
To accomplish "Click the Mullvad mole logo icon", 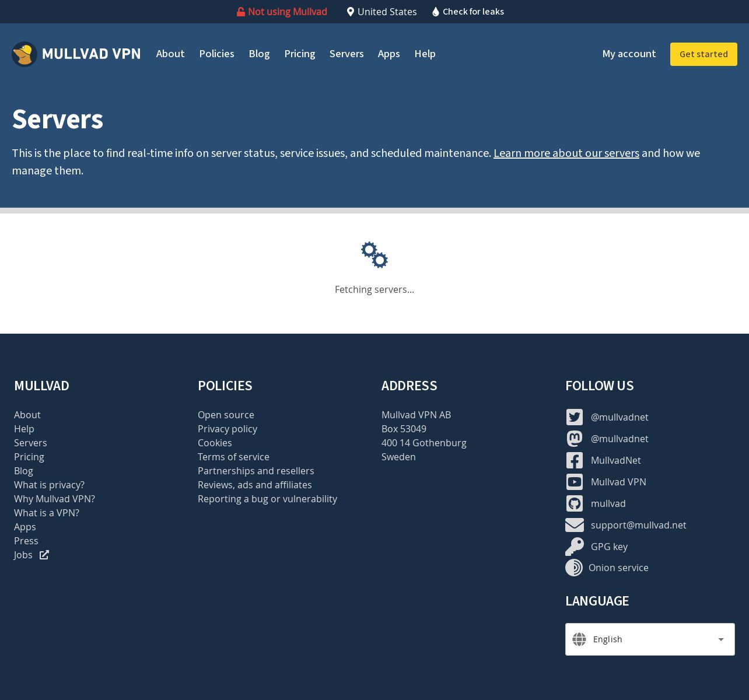I will [x=24, y=54].
